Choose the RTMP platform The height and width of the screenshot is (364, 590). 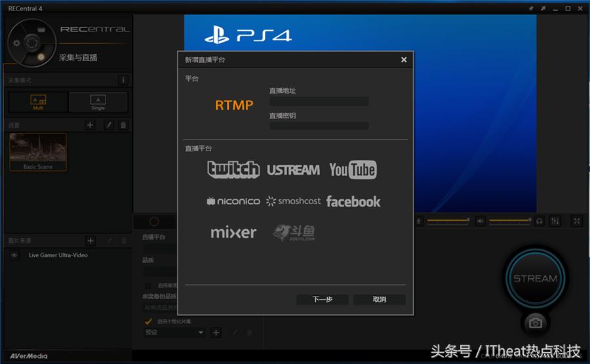(x=234, y=105)
